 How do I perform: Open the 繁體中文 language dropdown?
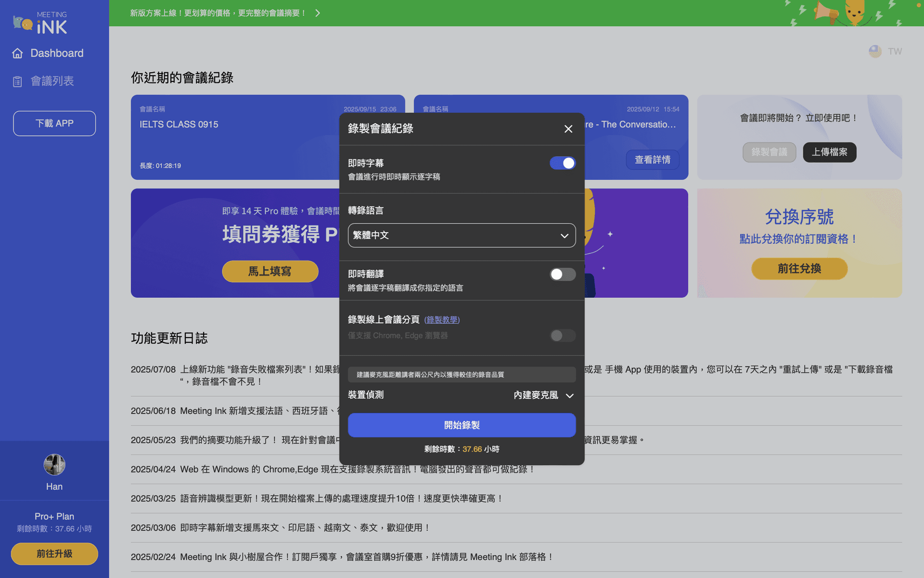coord(462,236)
